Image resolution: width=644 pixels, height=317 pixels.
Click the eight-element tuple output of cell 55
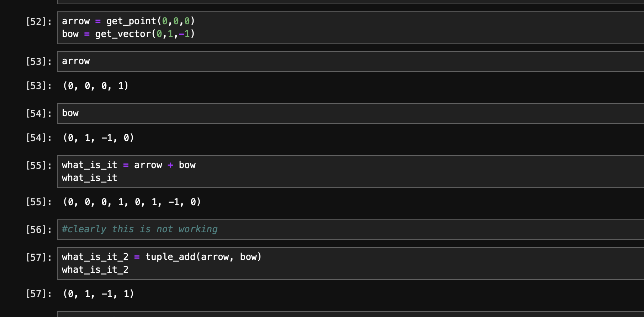point(132,202)
